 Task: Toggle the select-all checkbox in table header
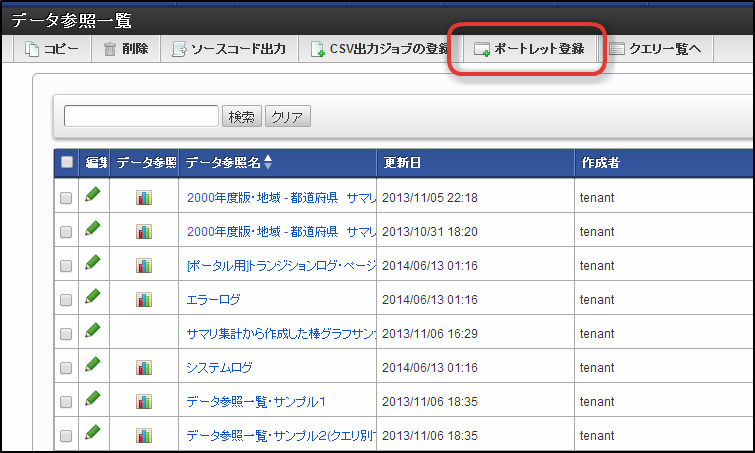pyautogui.click(x=67, y=162)
